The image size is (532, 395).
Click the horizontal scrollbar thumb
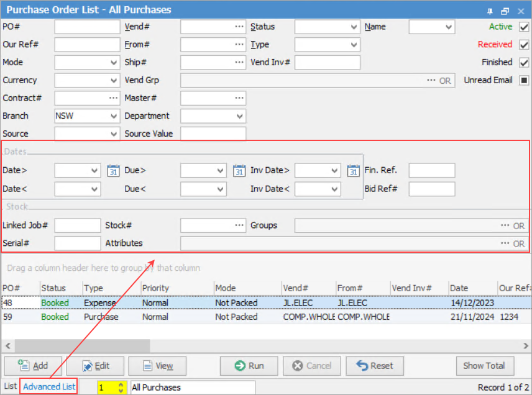pyautogui.click(x=82, y=346)
